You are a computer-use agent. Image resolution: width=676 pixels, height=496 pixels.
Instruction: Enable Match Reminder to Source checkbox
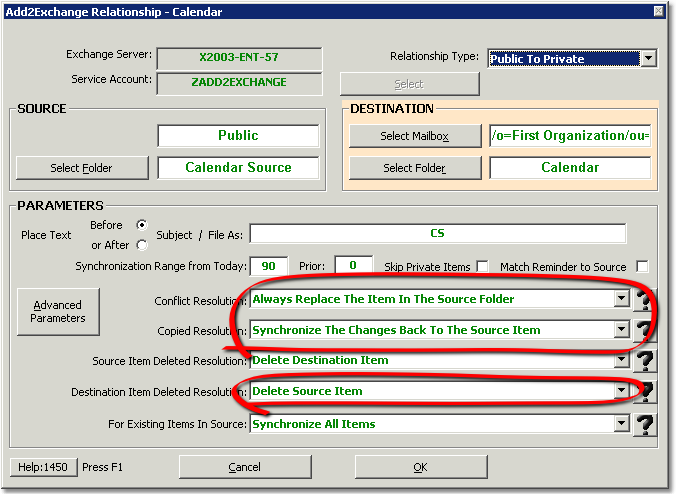click(x=642, y=267)
